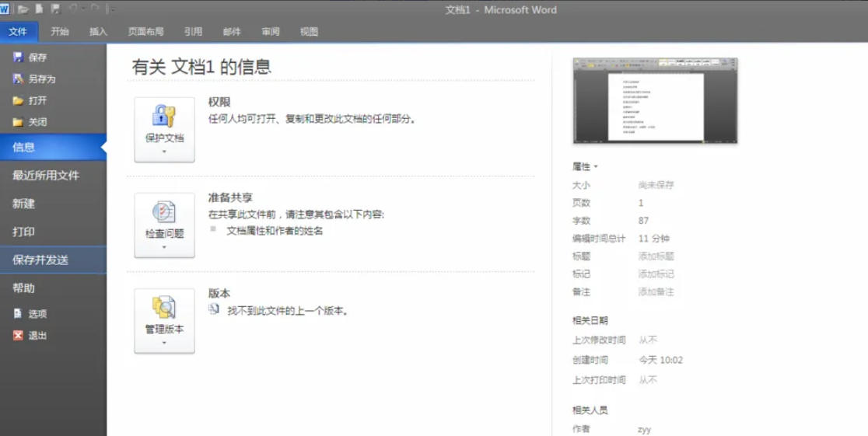Click the document icon beside 找不到此文件的上一个版本
The image size is (868, 436).
coord(214,309)
